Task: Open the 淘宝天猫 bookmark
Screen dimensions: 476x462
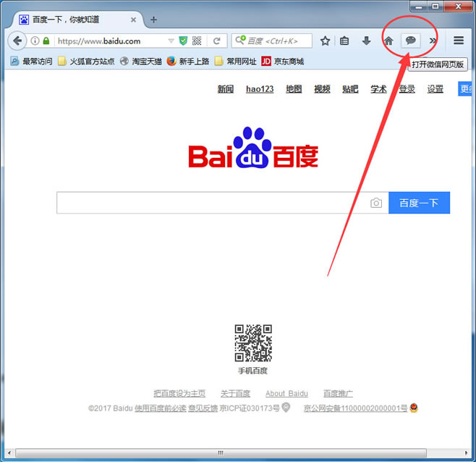Action: pos(140,62)
